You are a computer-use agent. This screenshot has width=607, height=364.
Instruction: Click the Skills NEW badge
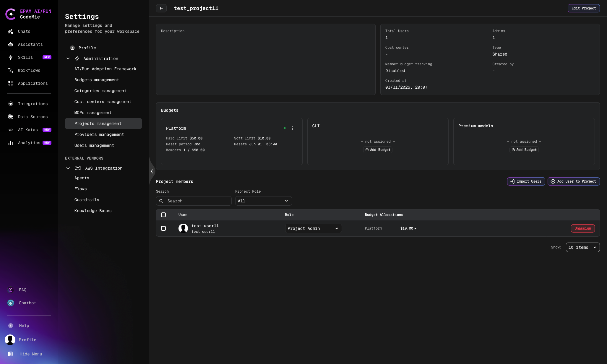[47, 57]
